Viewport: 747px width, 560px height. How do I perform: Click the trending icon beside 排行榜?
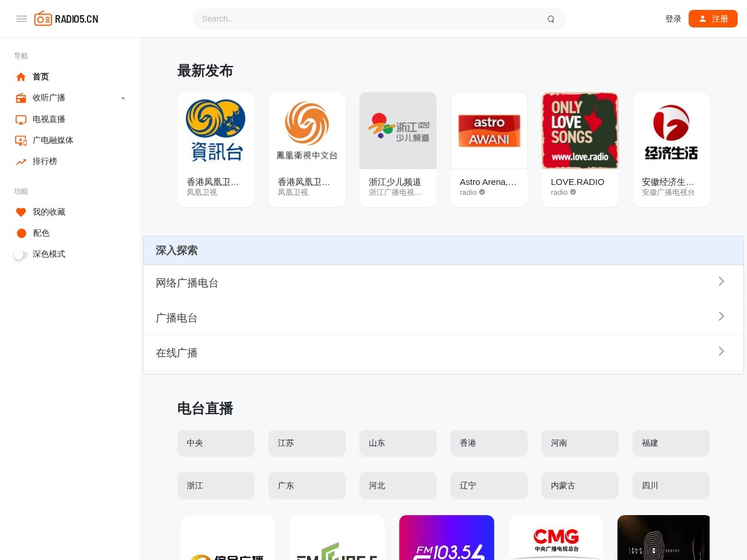21,162
